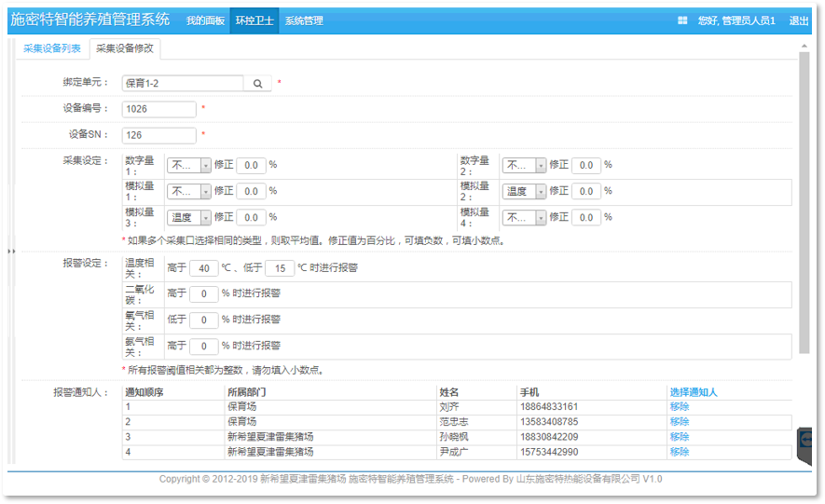Screen dimensions: 825x504
Task: Click the scrollbar up arrow
Action: (x=804, y=45)
